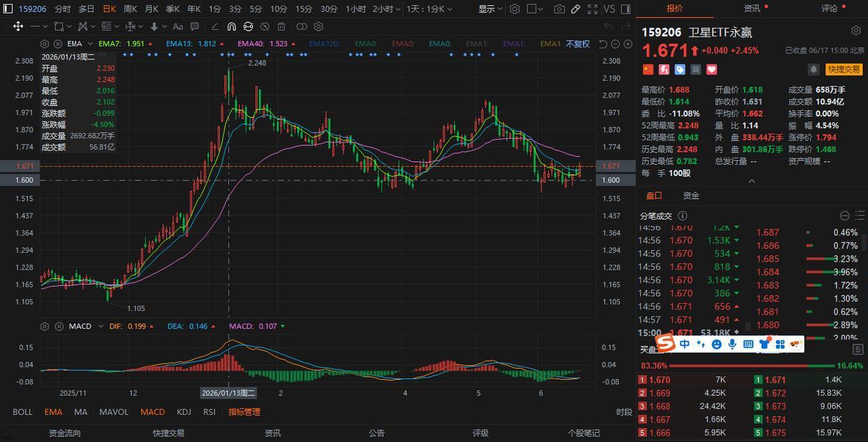Expand the layout square dropdown

click(540, 9)
